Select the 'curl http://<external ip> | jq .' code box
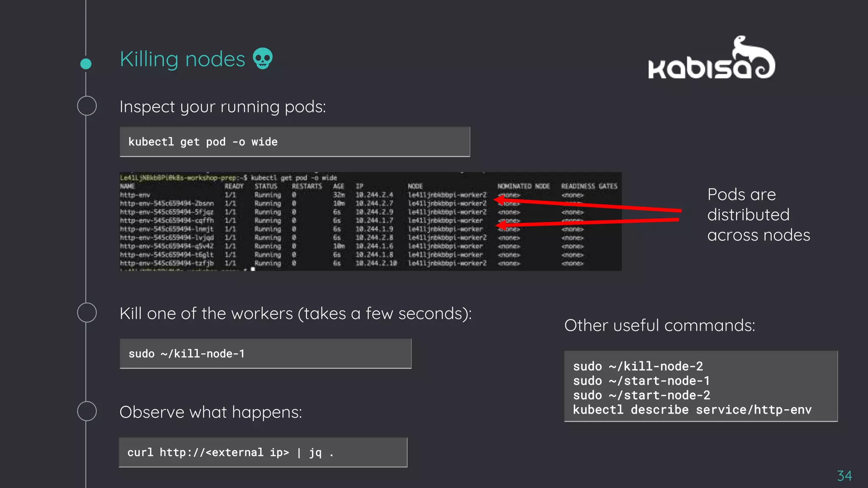 (263, 452)
